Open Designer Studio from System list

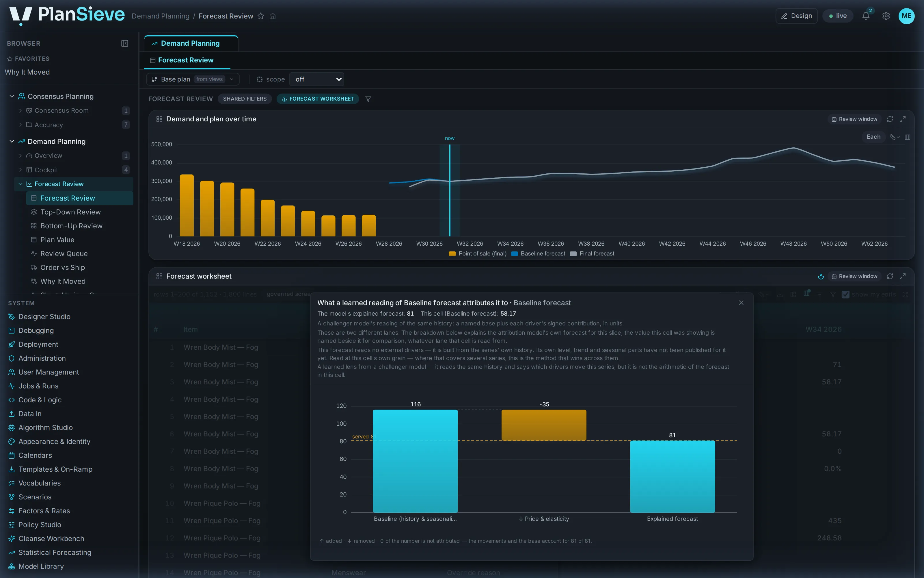[x=44, y=316]
